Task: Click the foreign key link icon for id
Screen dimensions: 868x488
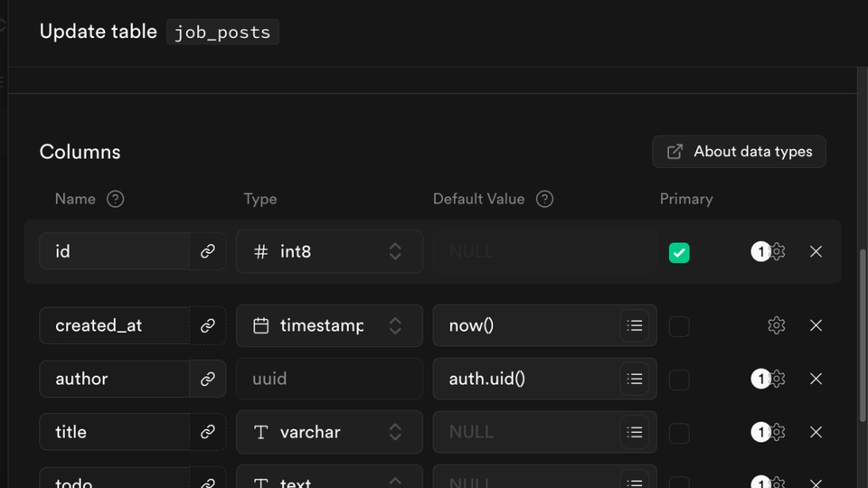Action: pyautogui.click(x=208, y=251)
